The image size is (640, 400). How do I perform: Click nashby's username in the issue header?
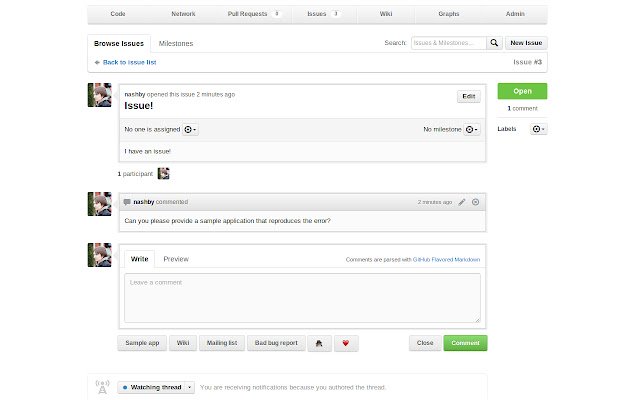(135, 94)
